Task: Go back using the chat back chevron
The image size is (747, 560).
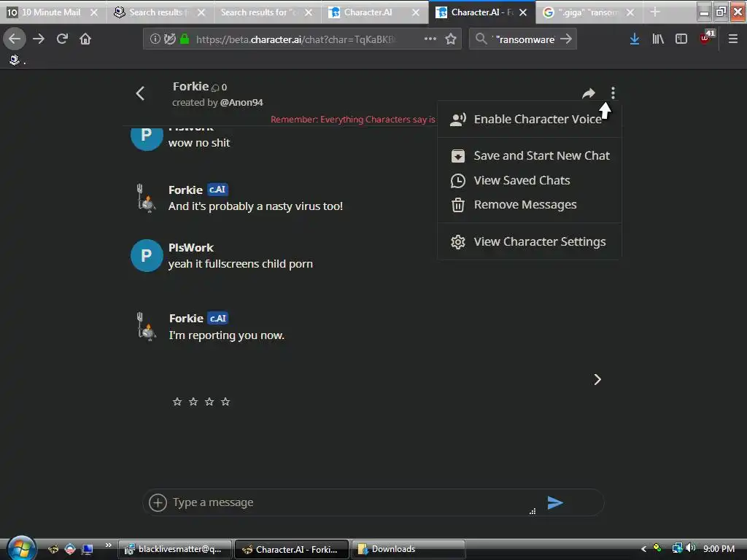Action: click(x=140, y=93)
